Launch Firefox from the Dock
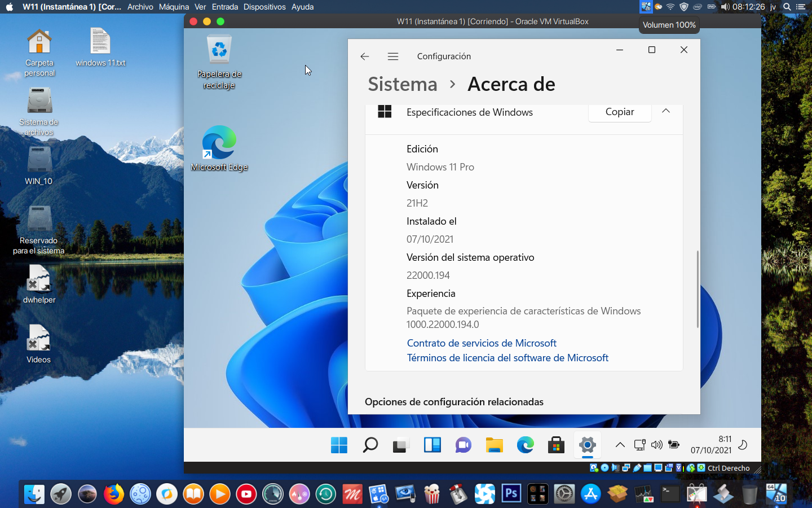Viewport: 812px width, 508px height. coord(114,494)
